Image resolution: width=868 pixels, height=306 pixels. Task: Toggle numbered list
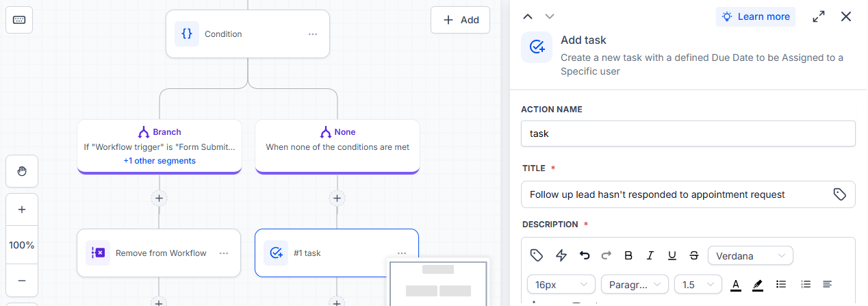(806, 284)
